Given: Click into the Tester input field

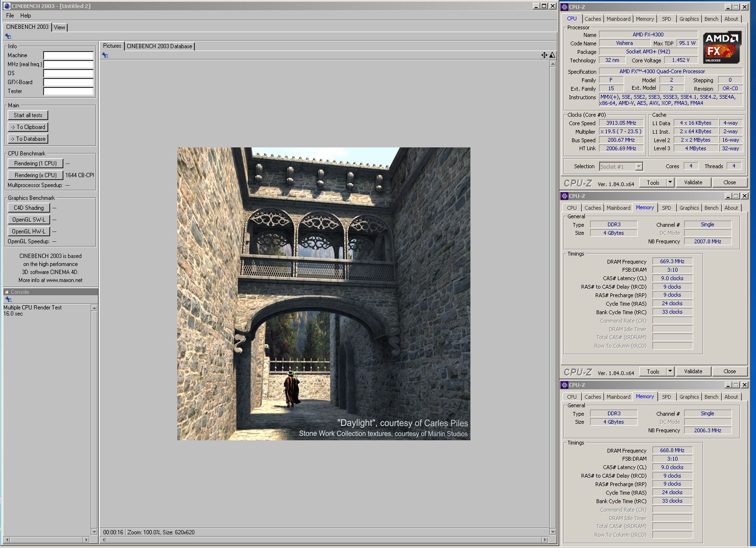Looking at the screenshot, I should [69, 91].
